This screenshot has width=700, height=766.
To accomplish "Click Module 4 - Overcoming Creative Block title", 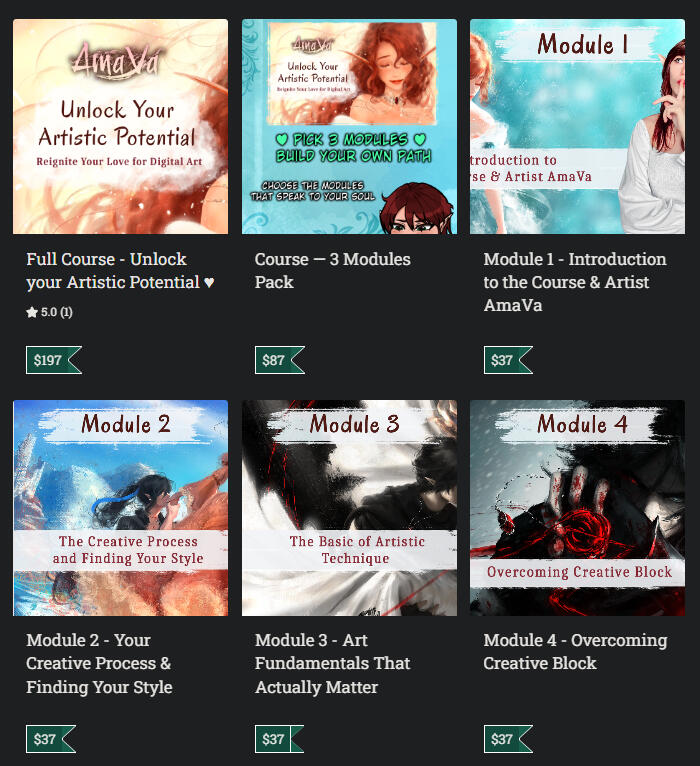I will tap(575, 652).
